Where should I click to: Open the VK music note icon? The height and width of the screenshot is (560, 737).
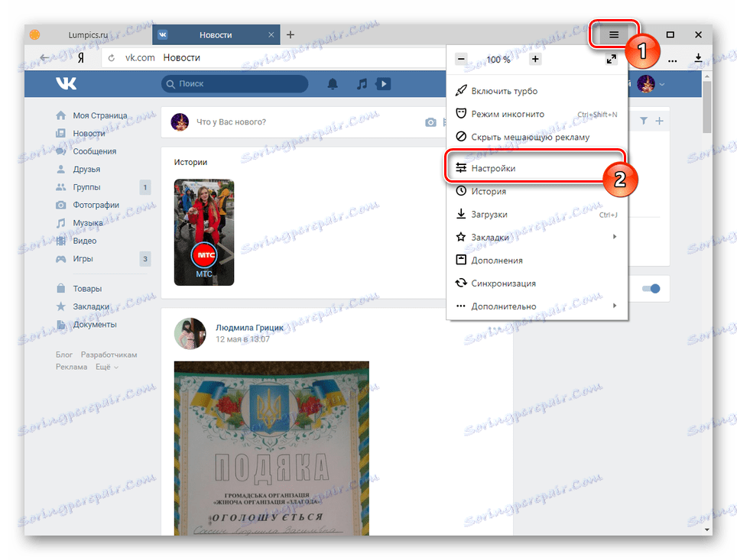coord(362,84)
